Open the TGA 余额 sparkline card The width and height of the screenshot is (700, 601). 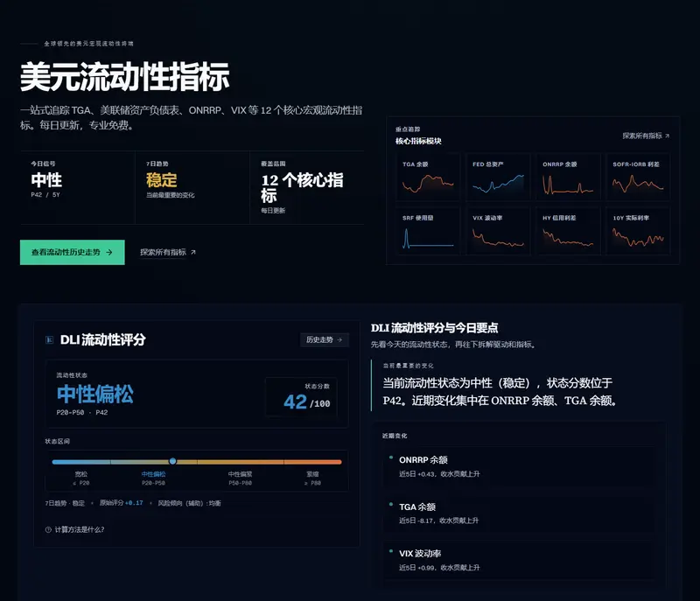[428, 177]
